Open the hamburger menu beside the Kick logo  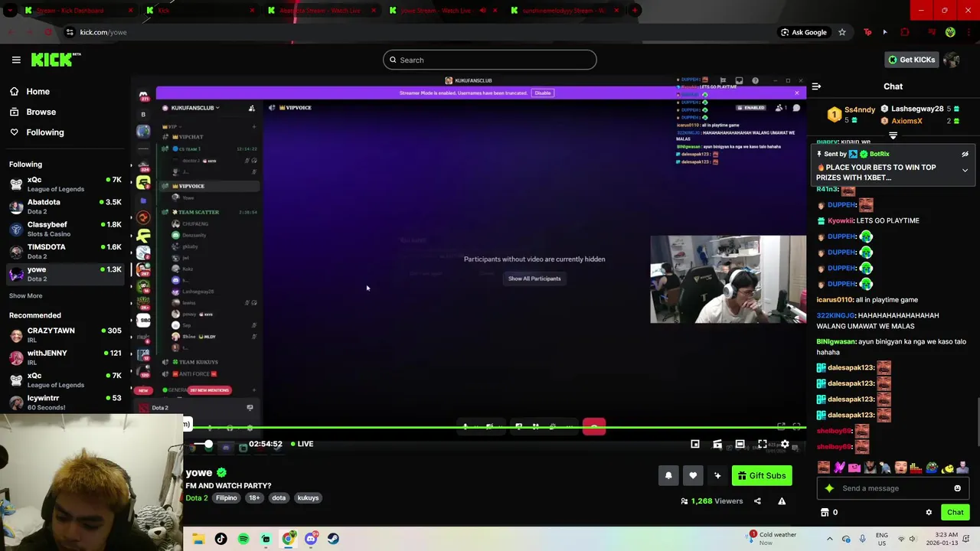pos(16,60)
